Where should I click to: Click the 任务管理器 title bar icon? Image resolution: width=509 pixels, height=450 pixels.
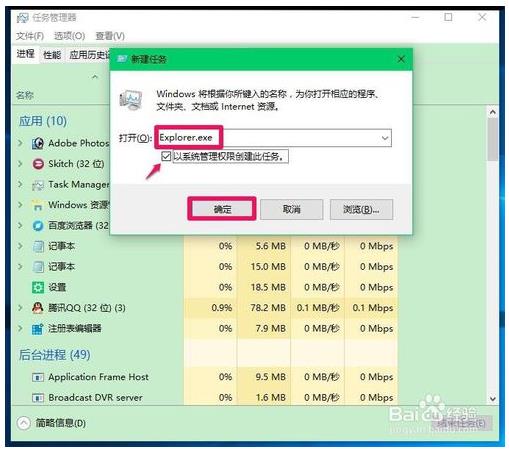pos(23,18)
